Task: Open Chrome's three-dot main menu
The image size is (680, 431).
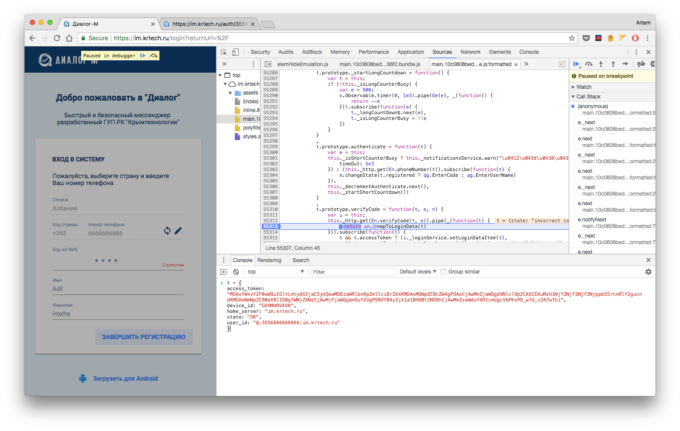Action: pyautogui.click(x=647, y=38)
